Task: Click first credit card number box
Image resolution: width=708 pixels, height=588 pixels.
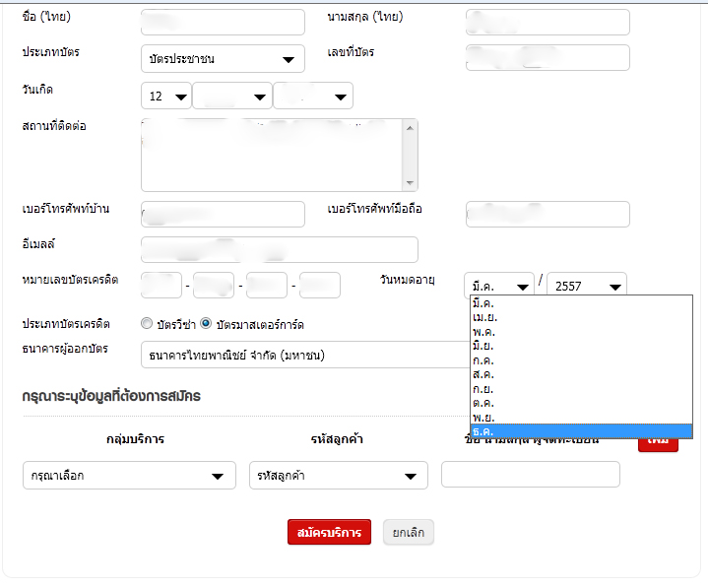Action: click(x=161, y=285)
